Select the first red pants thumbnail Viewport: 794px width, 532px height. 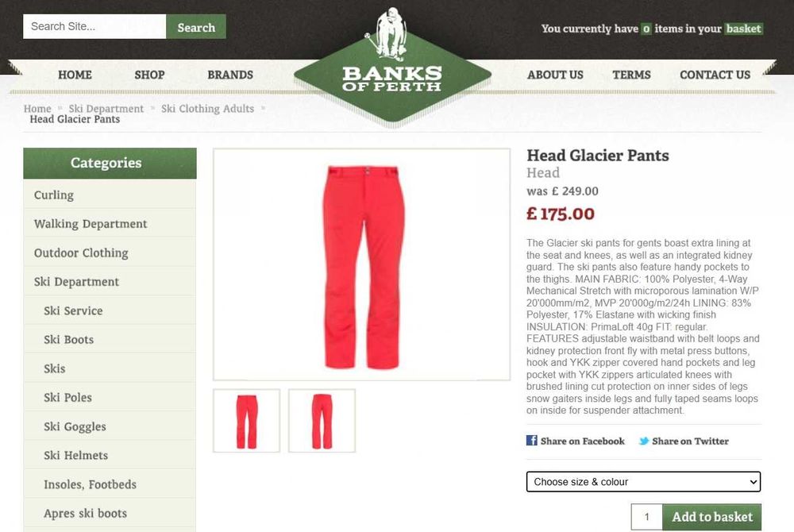tap(247, 421)
